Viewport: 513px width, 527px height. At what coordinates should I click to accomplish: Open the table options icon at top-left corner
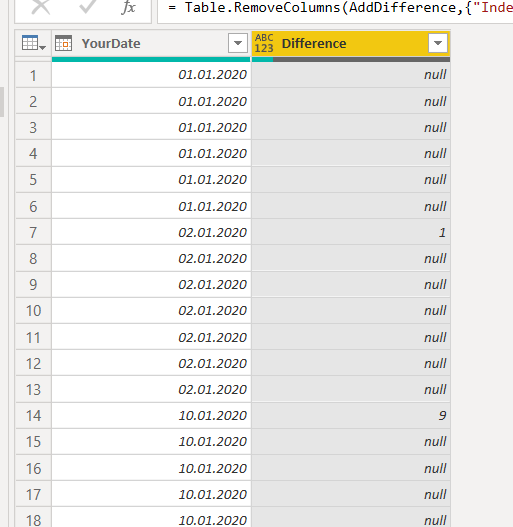click(34, 43)
